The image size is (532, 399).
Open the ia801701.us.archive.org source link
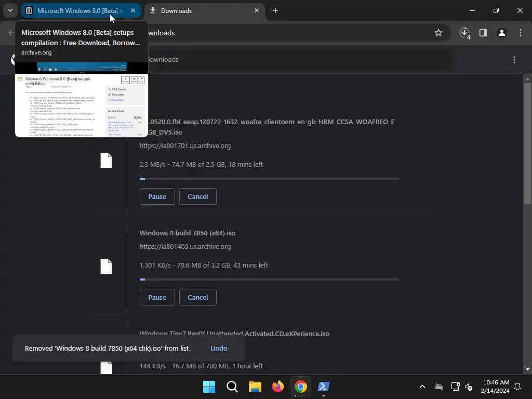[185, 145]
